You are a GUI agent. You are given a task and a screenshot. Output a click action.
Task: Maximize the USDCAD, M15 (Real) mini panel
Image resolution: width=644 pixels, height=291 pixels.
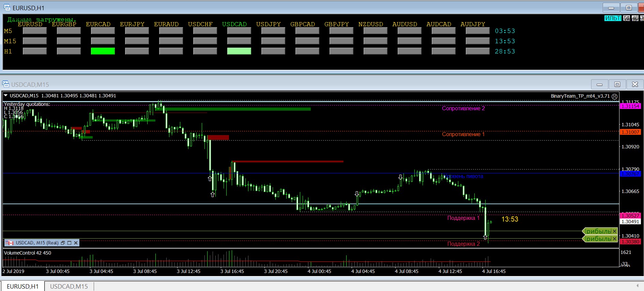pyautogui.click(x=69, y=243)
